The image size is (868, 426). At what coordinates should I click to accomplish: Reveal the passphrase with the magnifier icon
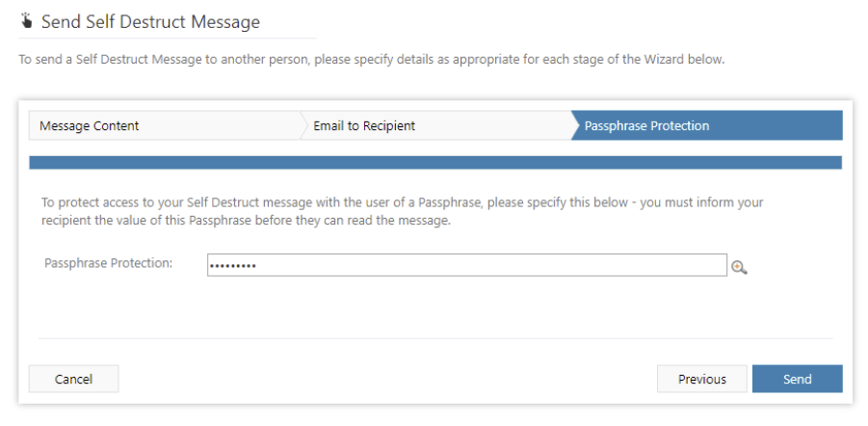(x=739, y=267)
